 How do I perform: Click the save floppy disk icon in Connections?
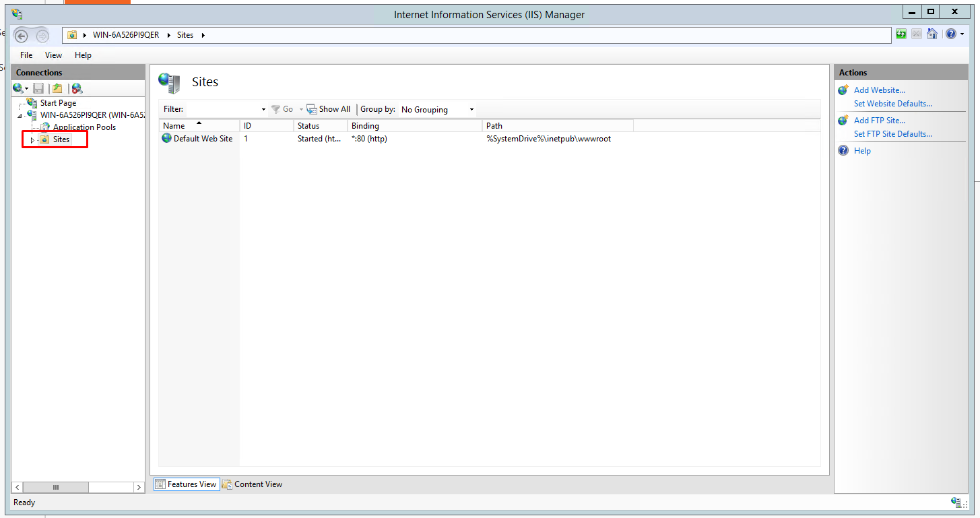pyautogui.click(x=38, y=88)
